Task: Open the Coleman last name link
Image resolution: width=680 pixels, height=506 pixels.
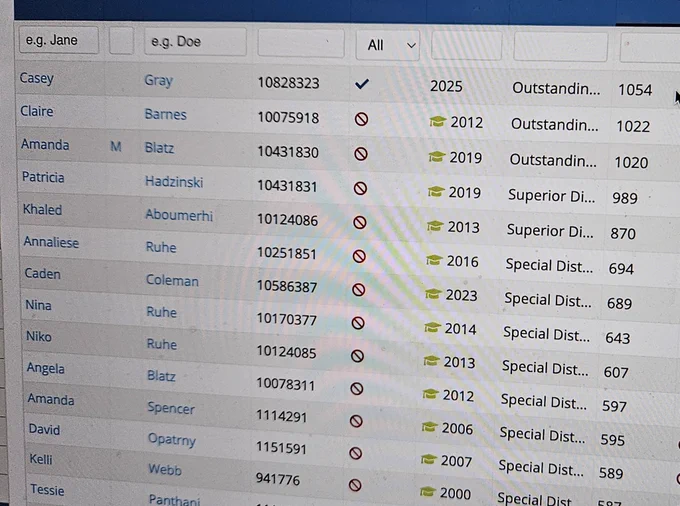Action: tap(172, 281)
